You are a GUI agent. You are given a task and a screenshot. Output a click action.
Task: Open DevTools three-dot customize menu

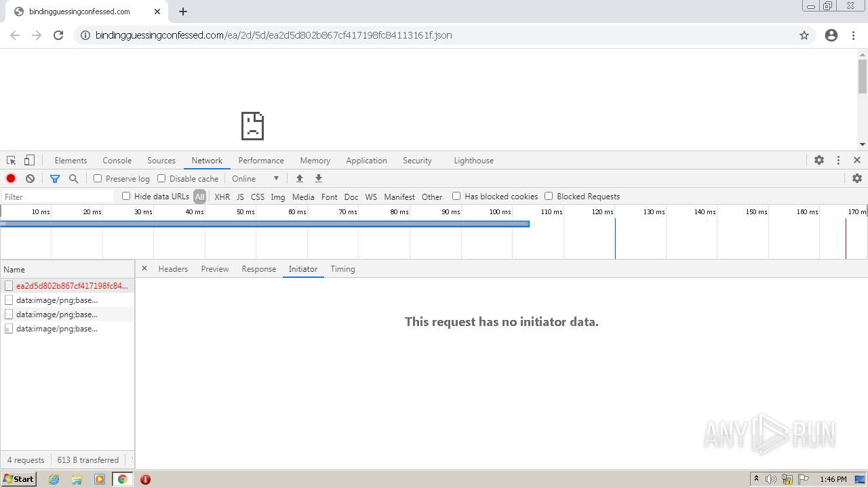[838, 161]
